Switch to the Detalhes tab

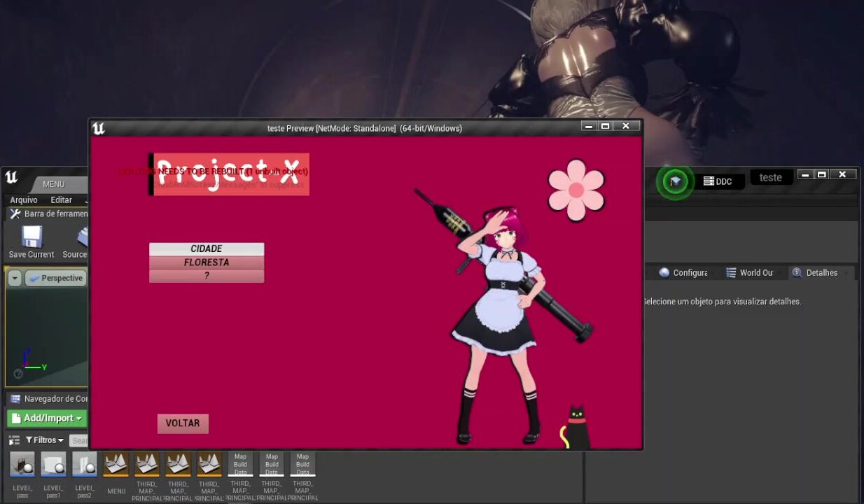coord(815,273)
